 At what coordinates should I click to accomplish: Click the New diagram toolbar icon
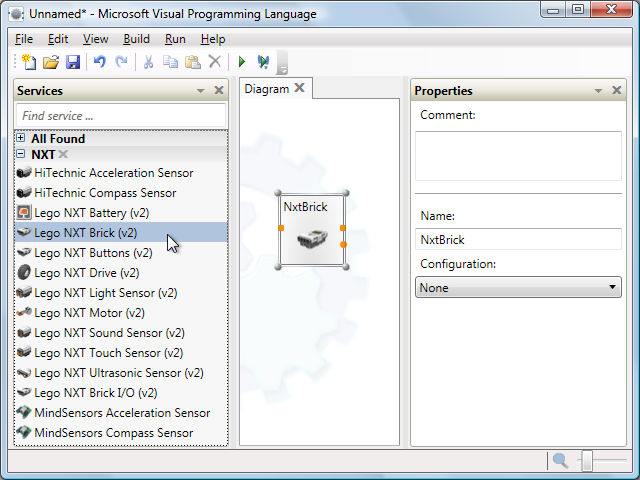[x=29, y=62]
